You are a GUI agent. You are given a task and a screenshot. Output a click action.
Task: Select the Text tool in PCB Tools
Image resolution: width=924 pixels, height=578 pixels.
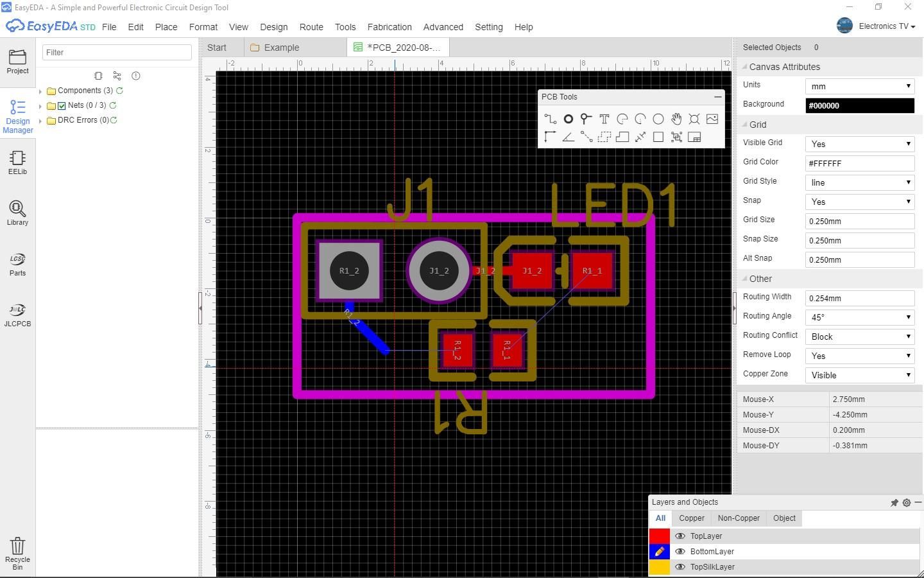[604, 119]
